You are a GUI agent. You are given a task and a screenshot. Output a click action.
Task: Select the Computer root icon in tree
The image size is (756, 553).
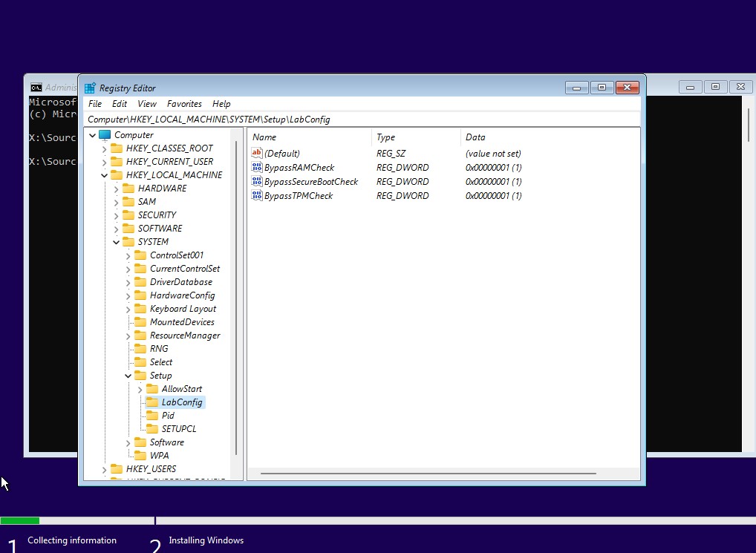pyautogui.click(x=105, y=135)
